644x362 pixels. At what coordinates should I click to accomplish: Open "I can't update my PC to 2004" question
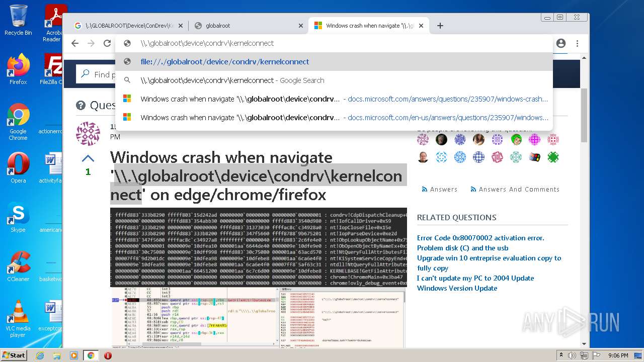pos(475,278)
